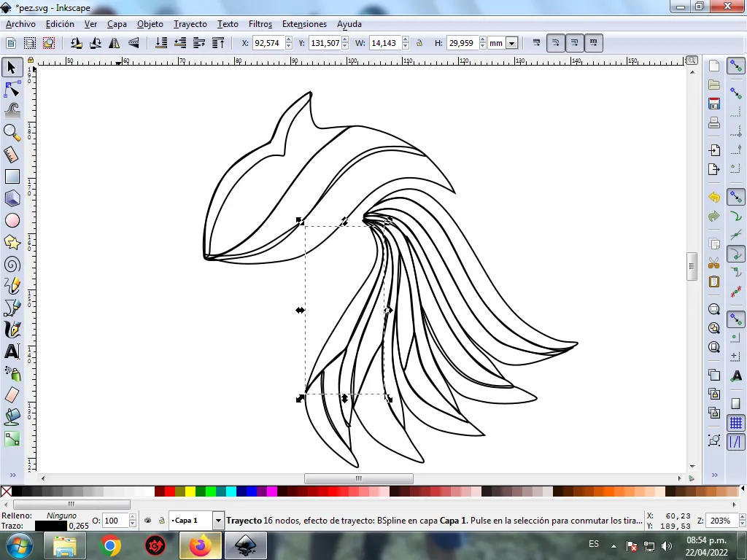Expand hidden tools in left toolbox
Image resolution: width=747 pixels, height=560 pixels.
point(13,475)
